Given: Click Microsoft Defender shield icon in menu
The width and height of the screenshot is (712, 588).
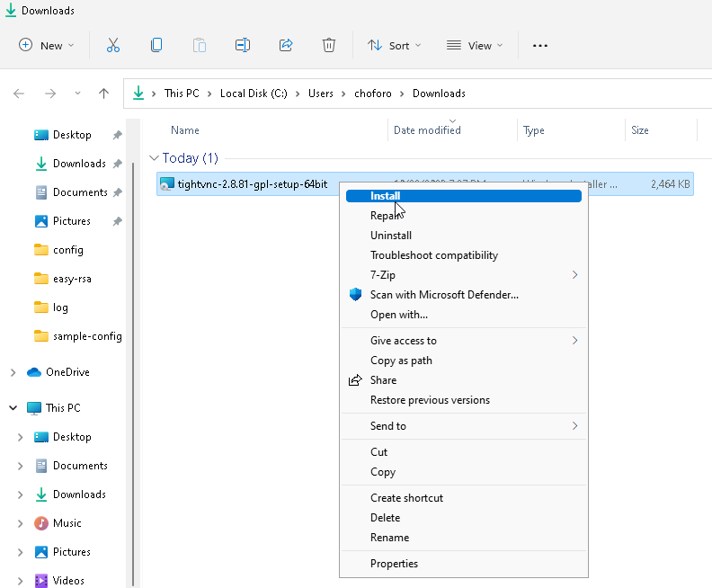Looking at the screenshot, I should (x=355, y=295).
